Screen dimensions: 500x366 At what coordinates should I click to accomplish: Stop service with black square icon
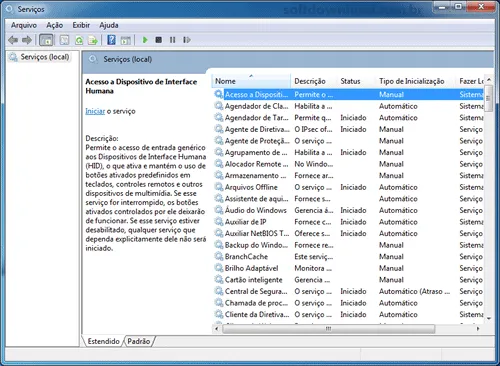[x=159, y=40]
